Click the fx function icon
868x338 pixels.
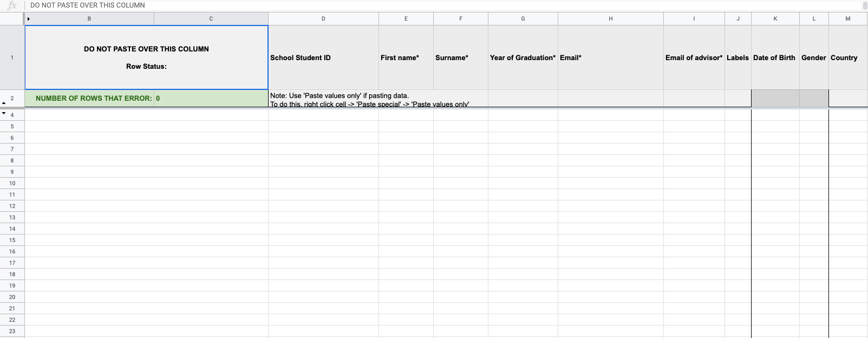12,5
